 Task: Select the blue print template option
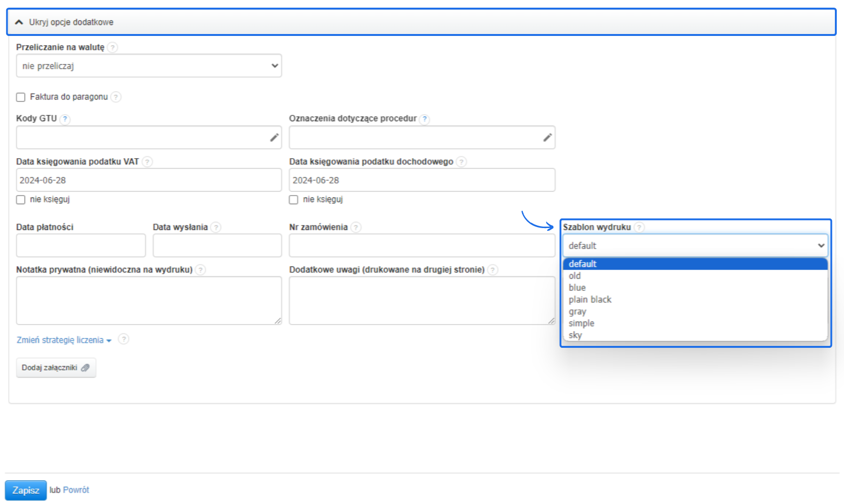[x=577, y=287]
